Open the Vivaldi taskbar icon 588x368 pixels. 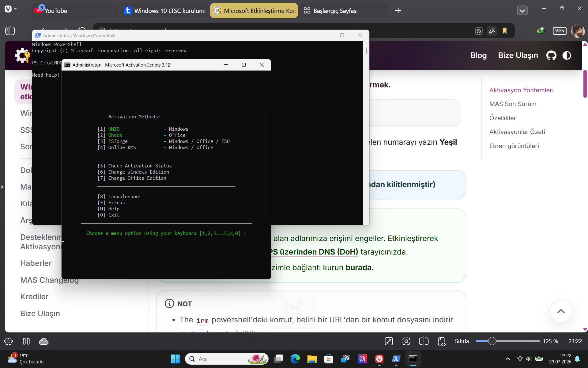click(x=379, y=359)
